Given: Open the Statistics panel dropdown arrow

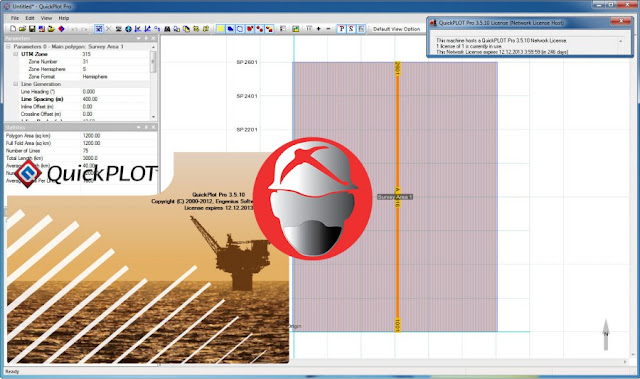Looking at the screenshot, I should coord(139,128).
